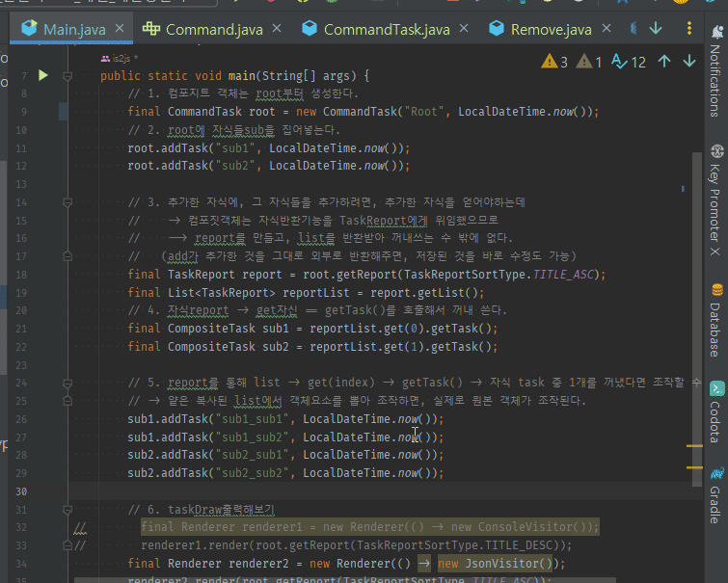Click line number 30 in the gutter
The width and height of the screenshot is (728, 583).
pyautogui.click(x=21, y=491)
